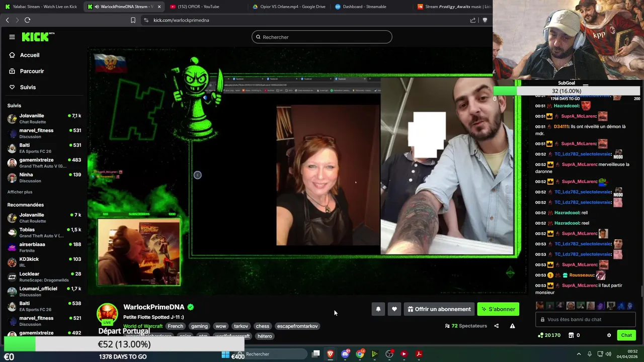Click the microphone icon in the system tray
644x362 pixels.
tap(589, 354)
